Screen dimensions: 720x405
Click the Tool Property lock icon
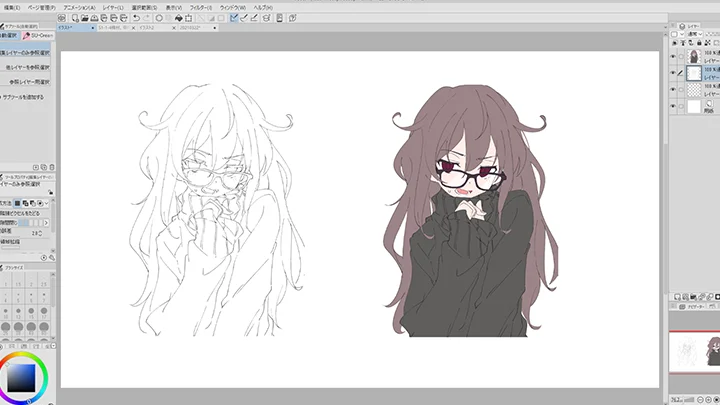51,192
